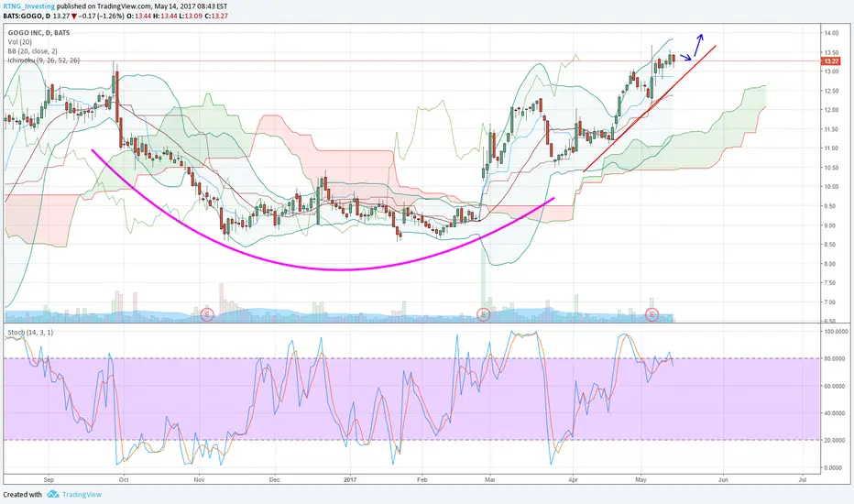This screenshot has height=504, width=854.
Task: Click the 'Jul' date axis label
Action: [803, 480]
